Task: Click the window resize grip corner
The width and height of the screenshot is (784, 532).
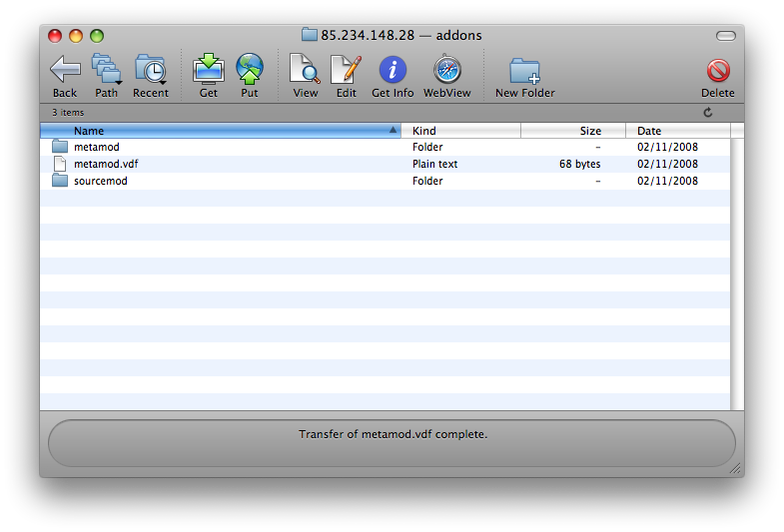Action: click(735, 468)
